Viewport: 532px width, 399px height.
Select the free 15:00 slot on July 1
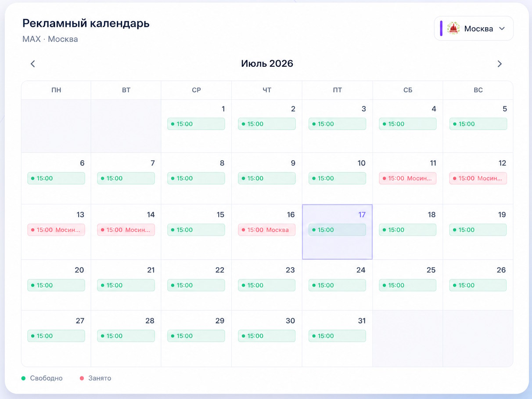(196, 124)
